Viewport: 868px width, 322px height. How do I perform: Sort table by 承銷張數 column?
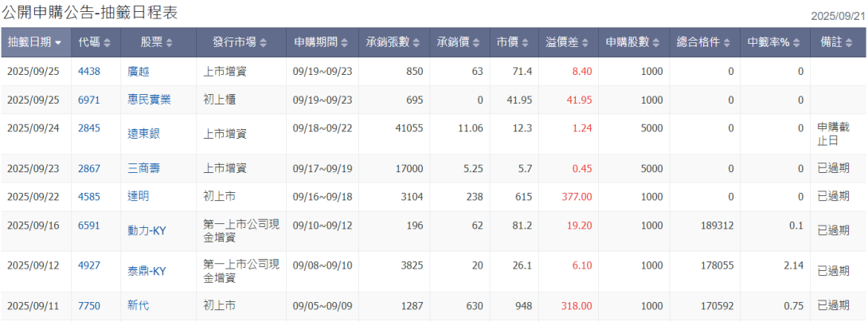[x=393, y=42]
